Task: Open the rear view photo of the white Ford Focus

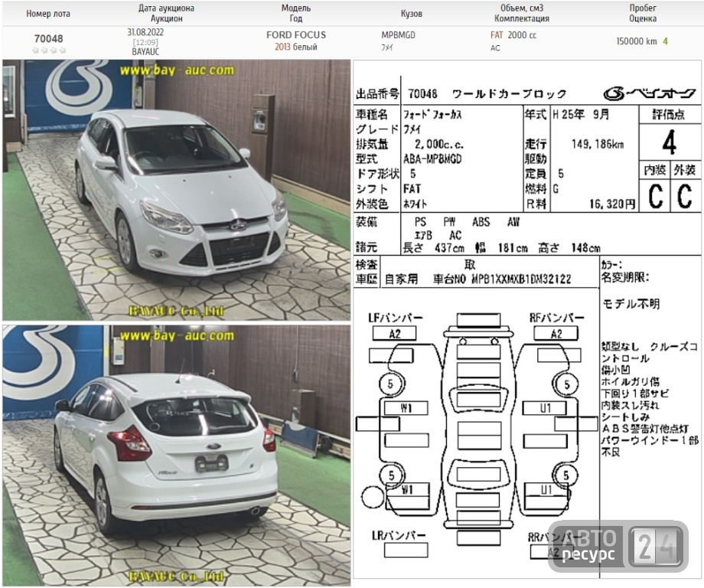Action: (176, 456)
